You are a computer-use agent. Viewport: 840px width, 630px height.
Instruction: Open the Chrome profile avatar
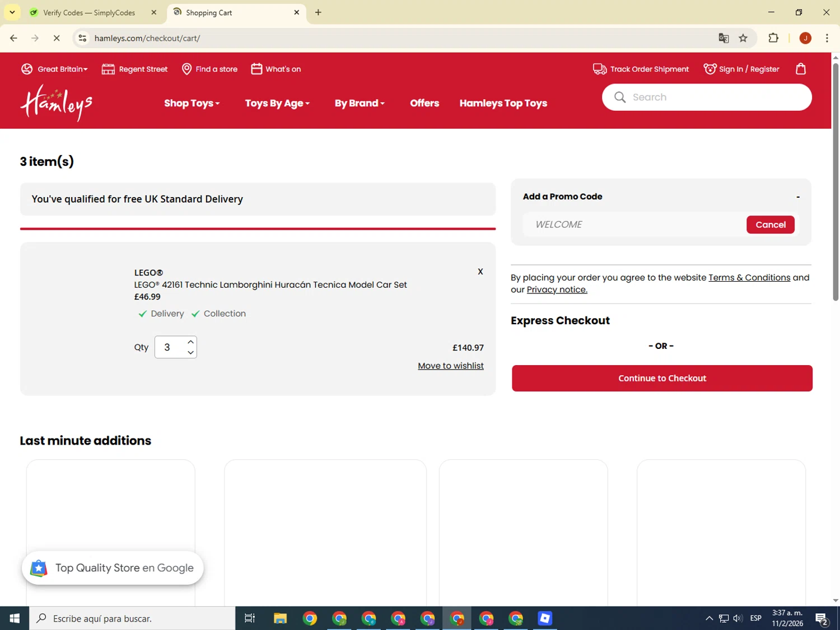(x=805, y=38)
